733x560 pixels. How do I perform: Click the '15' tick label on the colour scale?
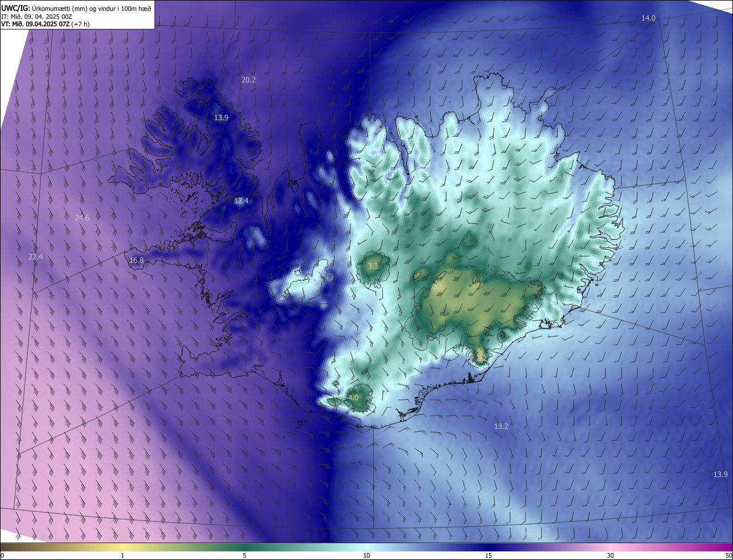click(488, 556)
